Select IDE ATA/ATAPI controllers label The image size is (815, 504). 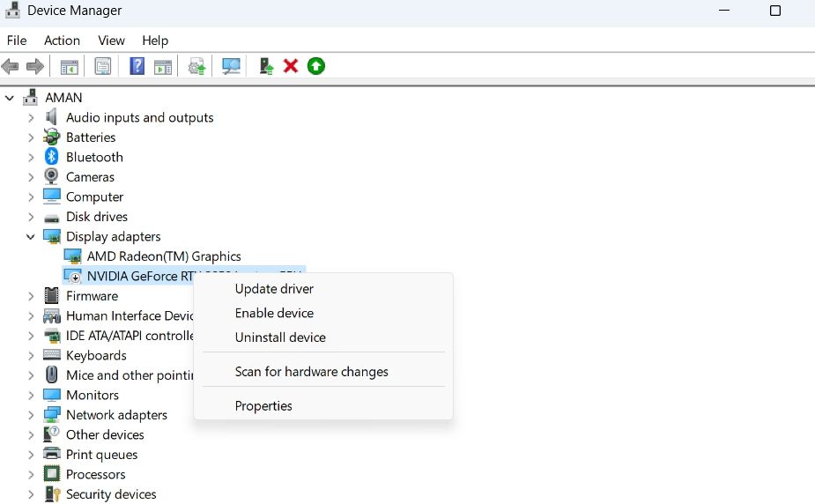point(130,335)
